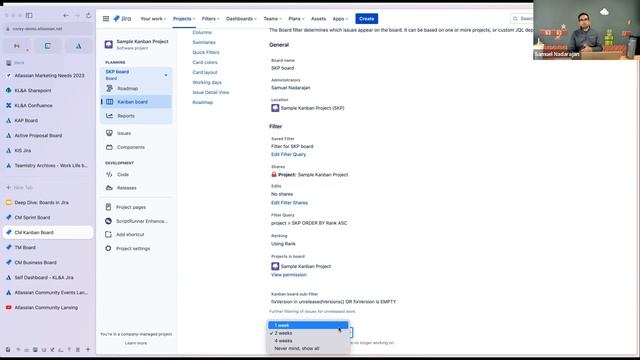Viewport: 640px width, 360px height.
Task: Click the blue Create button
Action: tap(367, 19)
